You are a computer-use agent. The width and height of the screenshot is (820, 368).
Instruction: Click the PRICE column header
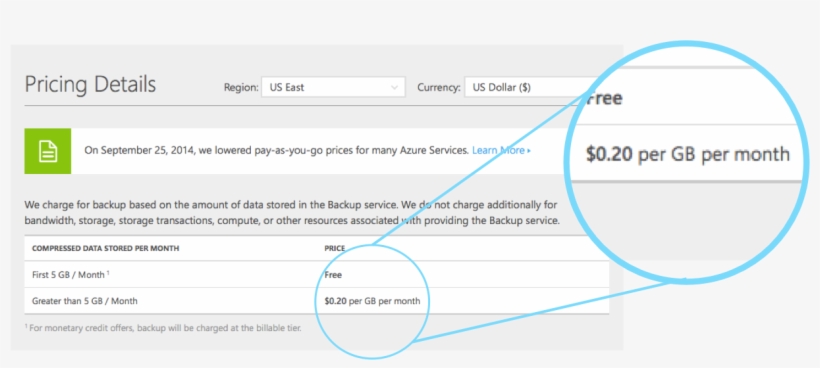point(335,248)
